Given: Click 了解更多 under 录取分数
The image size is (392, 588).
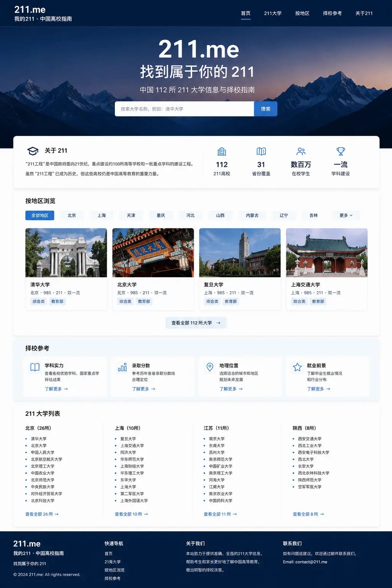Looking at the screenshot, I should (144, 389).
